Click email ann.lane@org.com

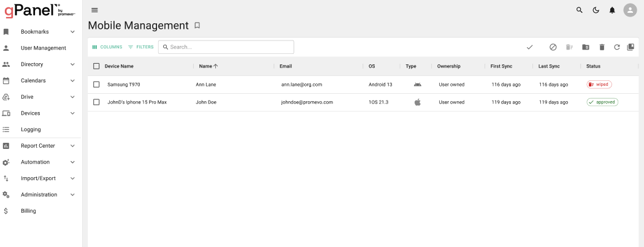click(x=302, y=85)
